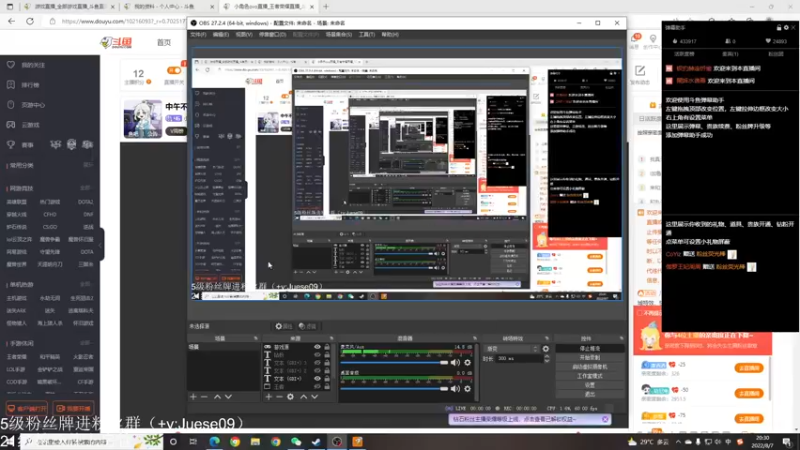Adjust the microphone/Aux volume slider
Viewport: 800px width, 450px height.
(x=394, y=363)
